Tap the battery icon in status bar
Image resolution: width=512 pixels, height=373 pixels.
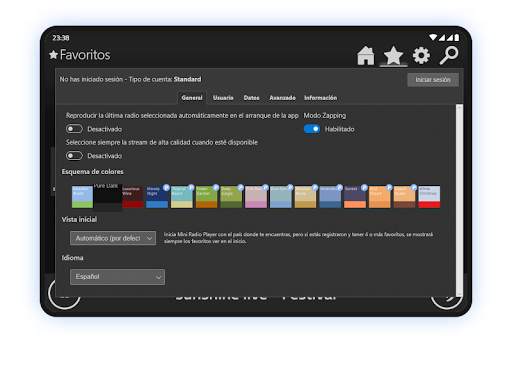[456, 37]
